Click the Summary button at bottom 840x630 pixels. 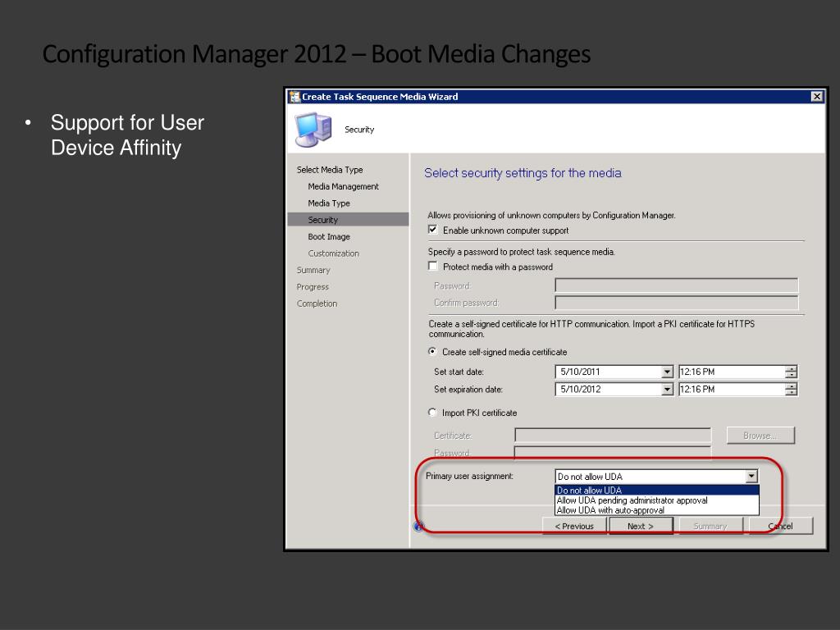point(710,526)
